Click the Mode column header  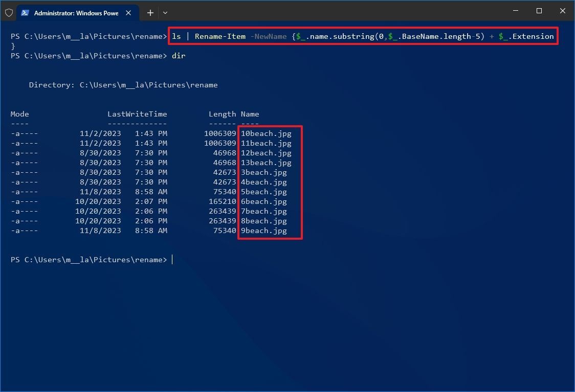(19, 114)
